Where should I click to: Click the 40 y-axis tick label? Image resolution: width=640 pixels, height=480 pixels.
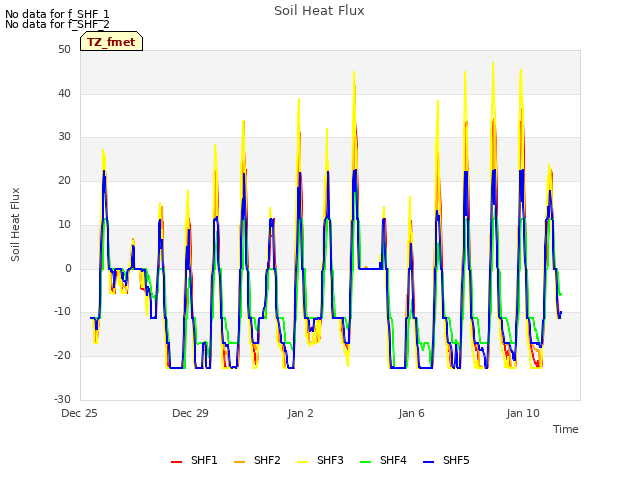[64, 93]
